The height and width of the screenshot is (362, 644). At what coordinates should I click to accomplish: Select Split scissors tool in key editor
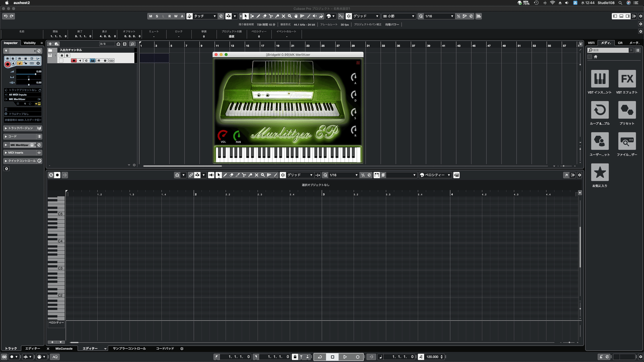click(x=244, y=175)
